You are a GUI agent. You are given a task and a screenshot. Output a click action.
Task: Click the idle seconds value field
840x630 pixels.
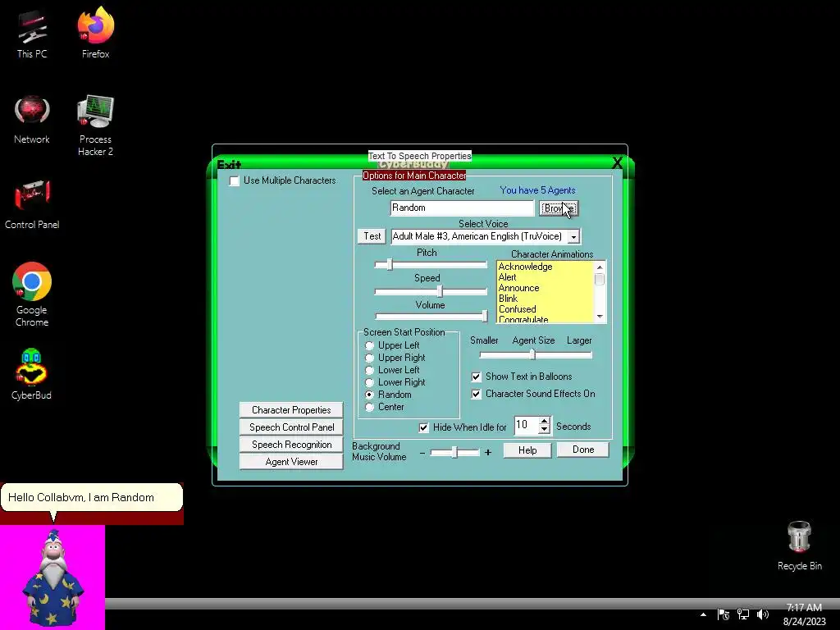click(526, 426)
